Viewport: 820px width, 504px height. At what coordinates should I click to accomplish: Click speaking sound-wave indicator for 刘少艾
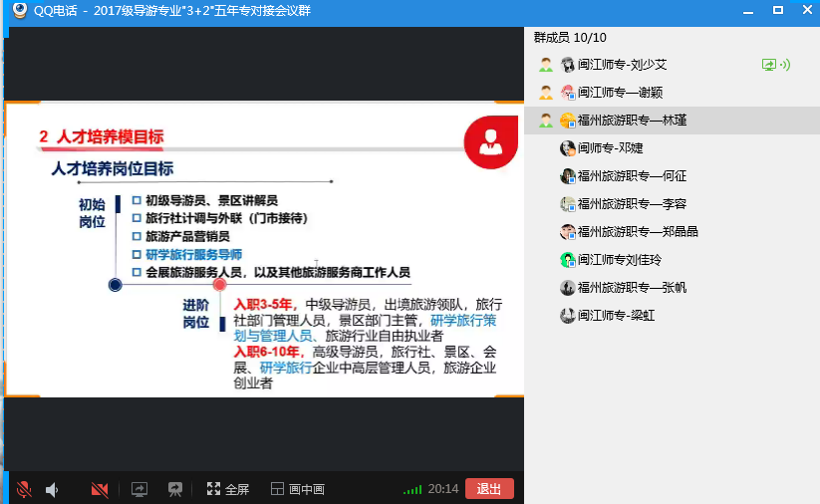(785, 65)
